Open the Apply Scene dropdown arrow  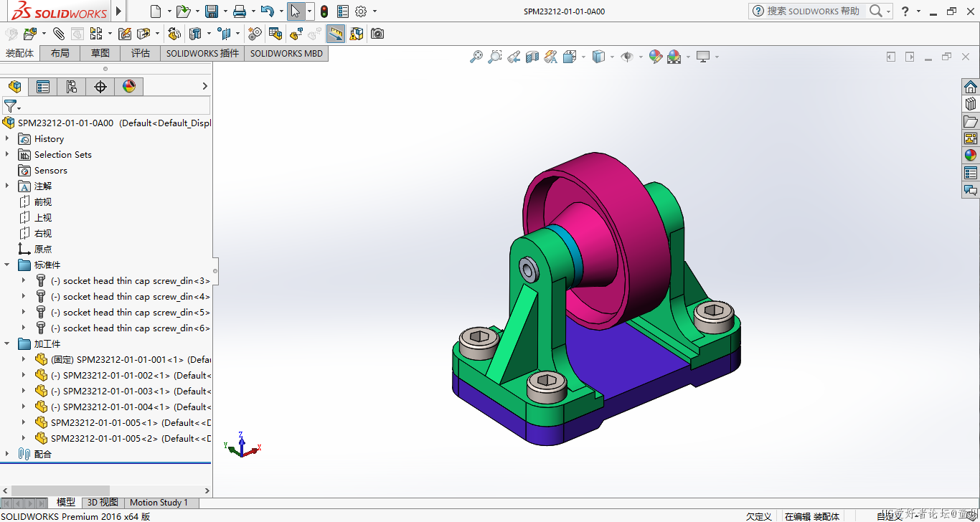[688, 57]
